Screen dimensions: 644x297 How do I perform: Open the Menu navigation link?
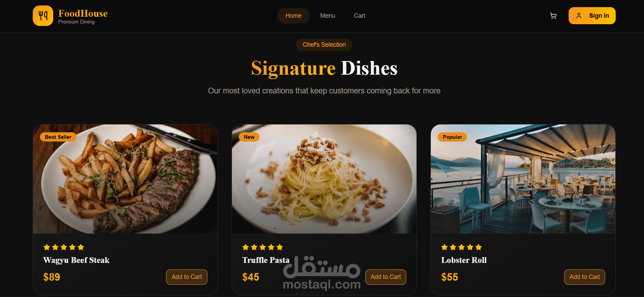pyautogui.click(x=327, y=16)
